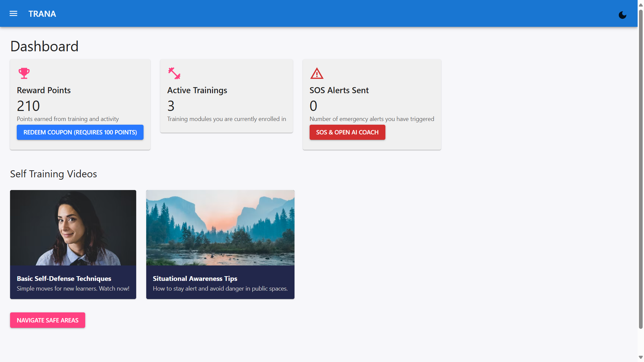
Task: Open Basic Self-Defense Techniques video thumbnail
Action: pos(73,228)
